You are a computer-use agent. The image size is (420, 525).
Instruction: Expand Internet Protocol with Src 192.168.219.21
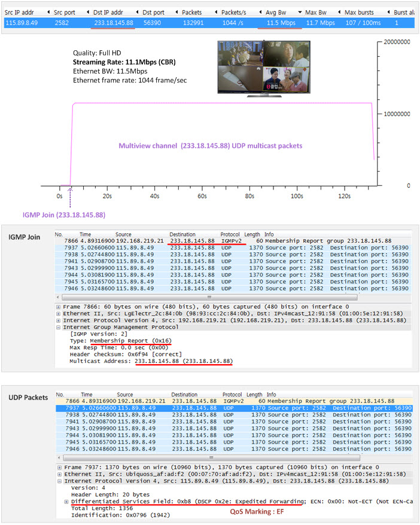pyautogui.click(x=58, y=321)
